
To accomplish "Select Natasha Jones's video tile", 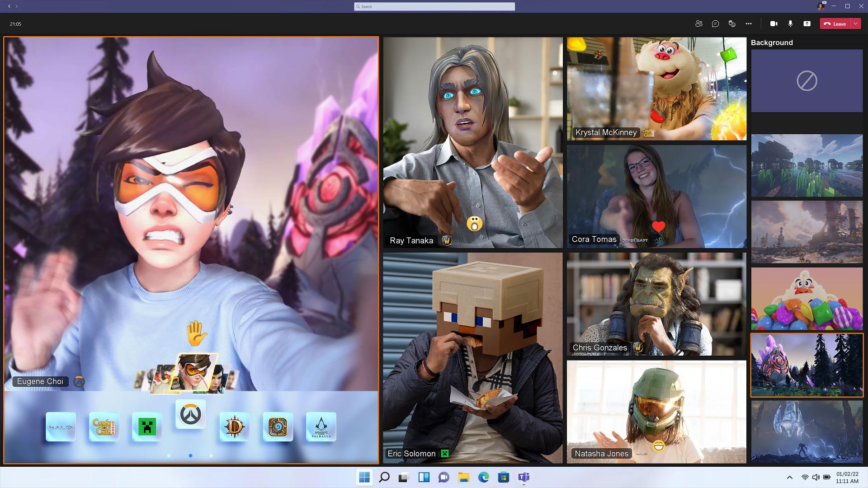I will [x=656, y=412].
